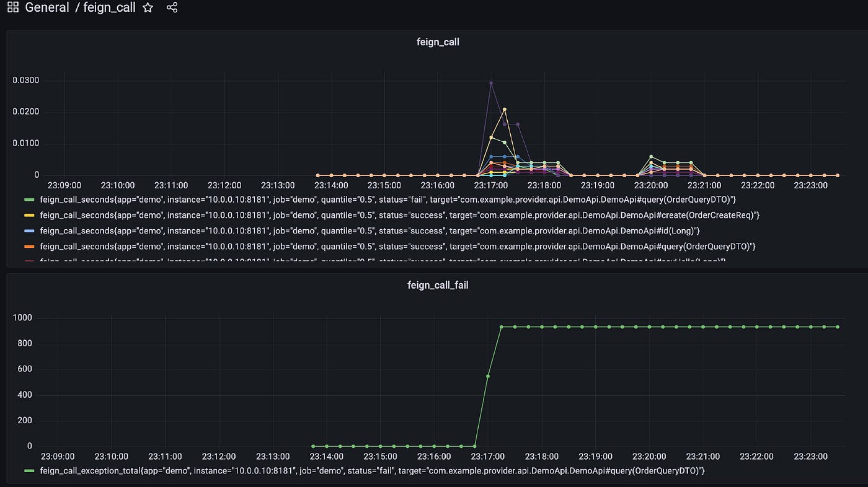Click the green legend color marker
The width and height of the screenshot is (868, 487).
[29, 200]
